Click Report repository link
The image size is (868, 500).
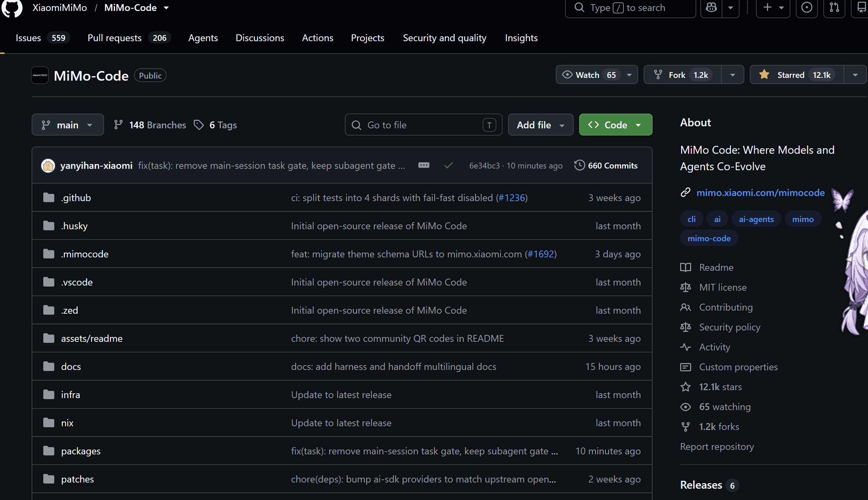coord(717,446)
